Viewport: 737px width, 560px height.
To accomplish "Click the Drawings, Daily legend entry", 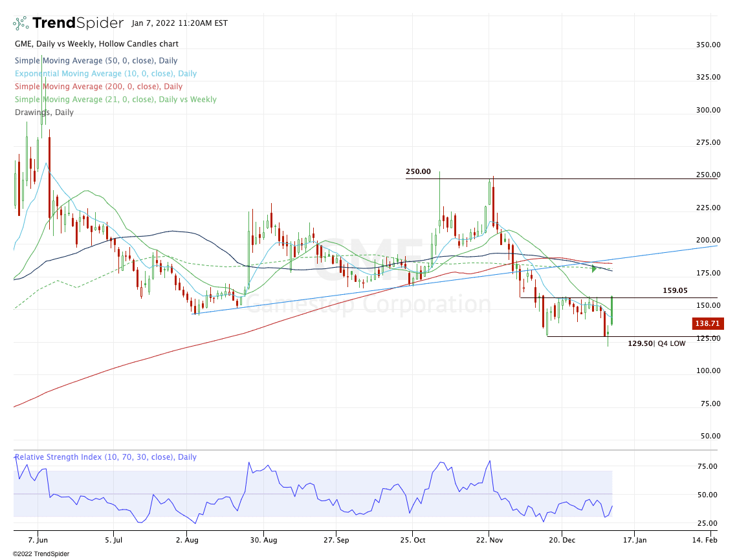I will 44,113.
